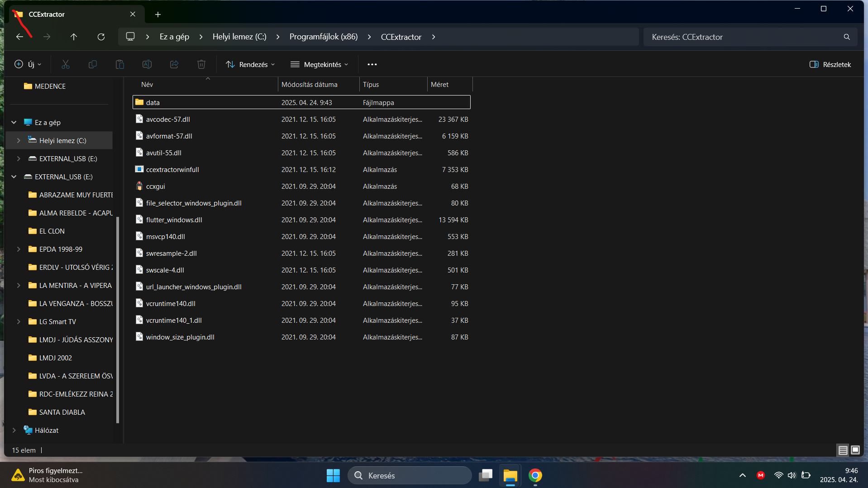Open the Megtekintés view dropdown

point(319,64)
